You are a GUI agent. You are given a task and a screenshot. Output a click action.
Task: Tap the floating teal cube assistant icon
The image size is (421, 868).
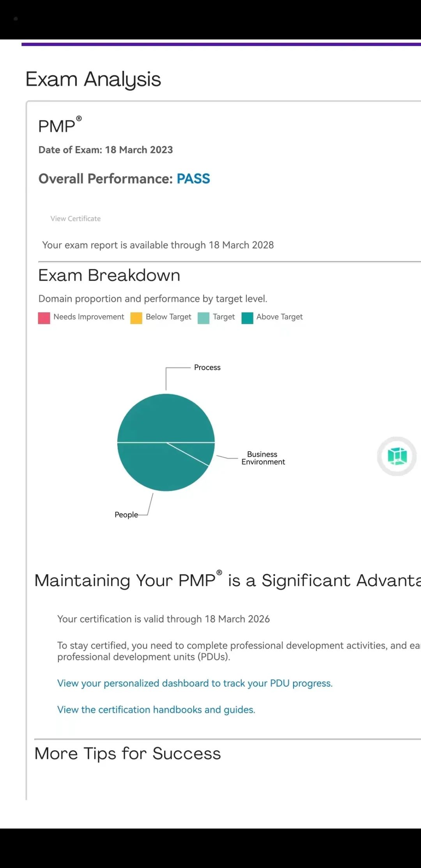[x=397, y=456]
